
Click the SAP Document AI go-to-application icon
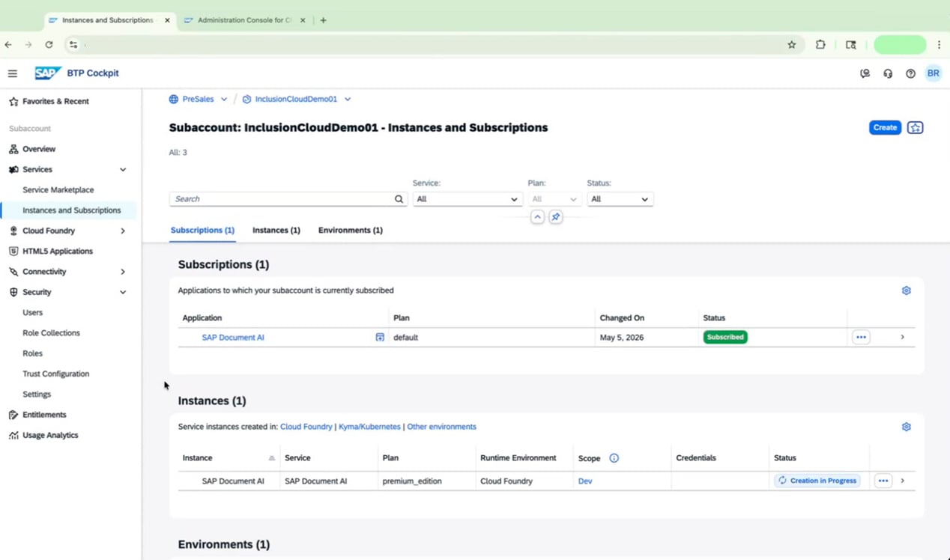380,338
